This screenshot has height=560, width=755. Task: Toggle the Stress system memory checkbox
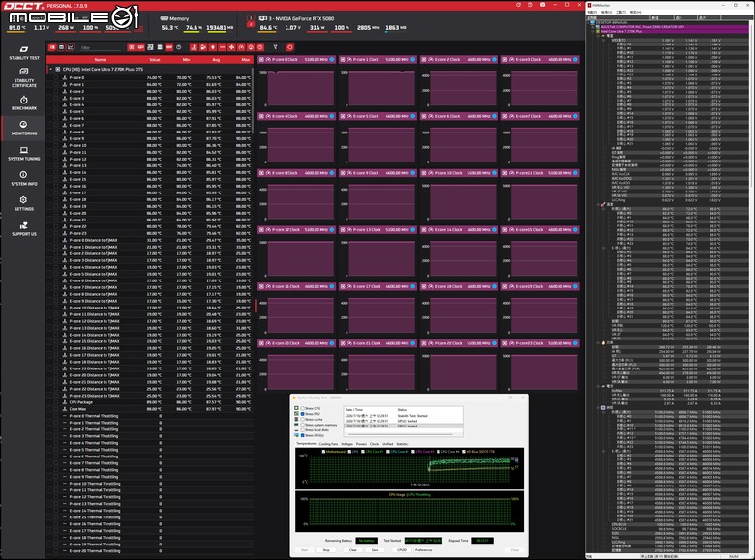pyautogui.click(x=302, y=425)
